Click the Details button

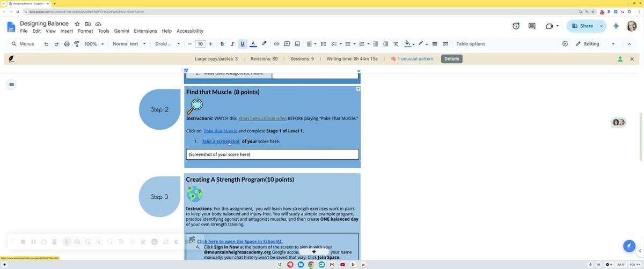click(452, 59)
